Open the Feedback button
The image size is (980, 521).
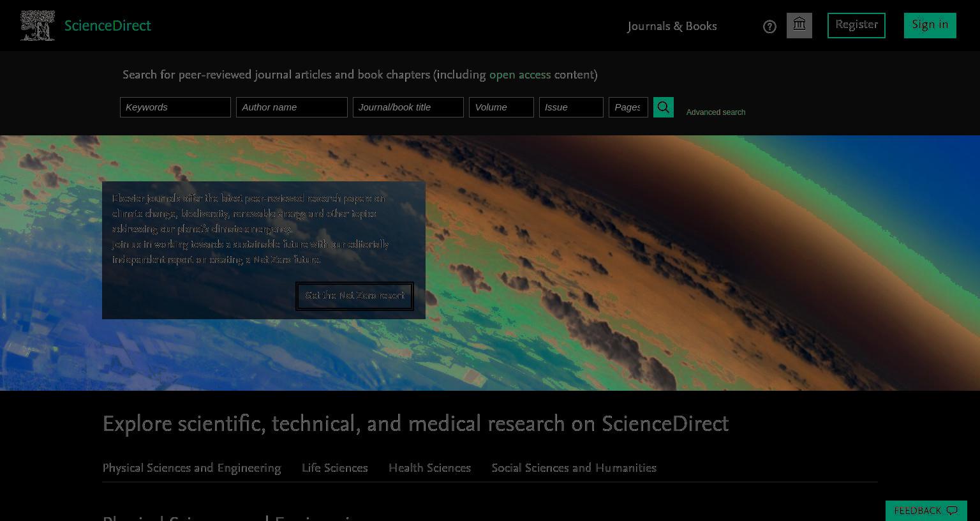pyautogui.click(x=926, y=511)
